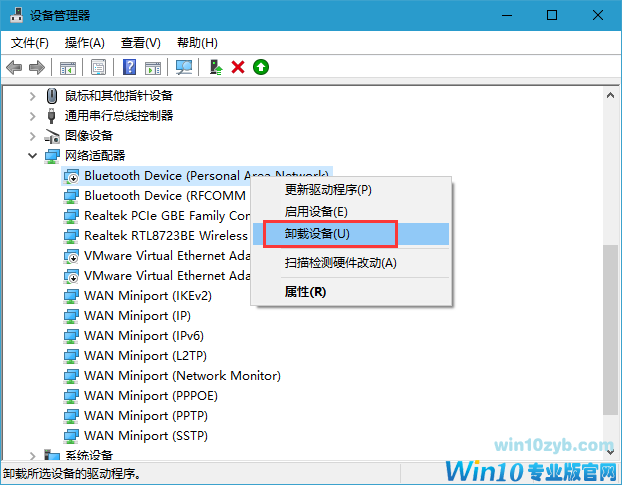Expand the 系统设备 category
The image size is (622, 485).
[33, 455]
